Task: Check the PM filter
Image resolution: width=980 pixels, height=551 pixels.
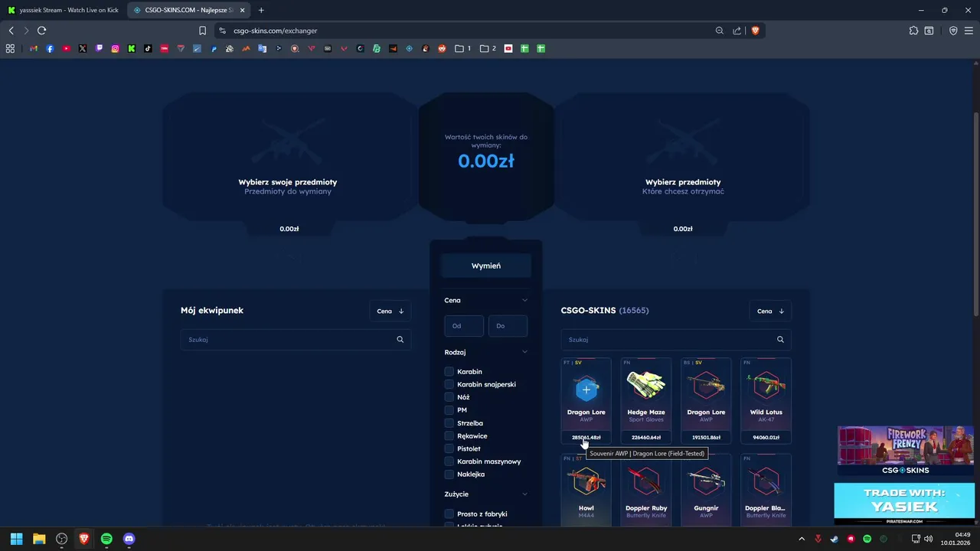Action: pos(449,410)
